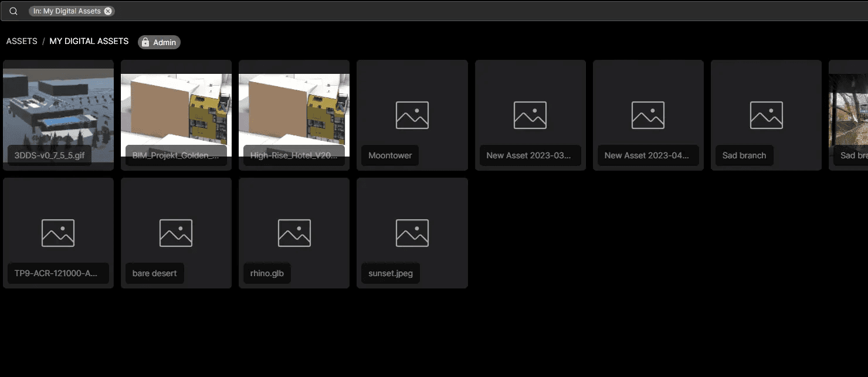Image resolution: width=868 pixels, height=377 pixels.
Task: Open the BIM_Projekt_Golden asset thumbnail
Action: [x=176, y=108]
